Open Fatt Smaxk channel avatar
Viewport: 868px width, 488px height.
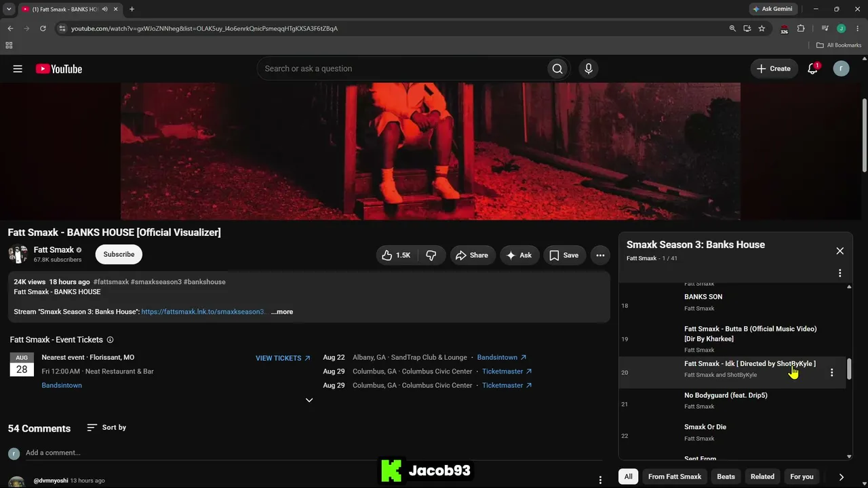click(x=18, y=254)
